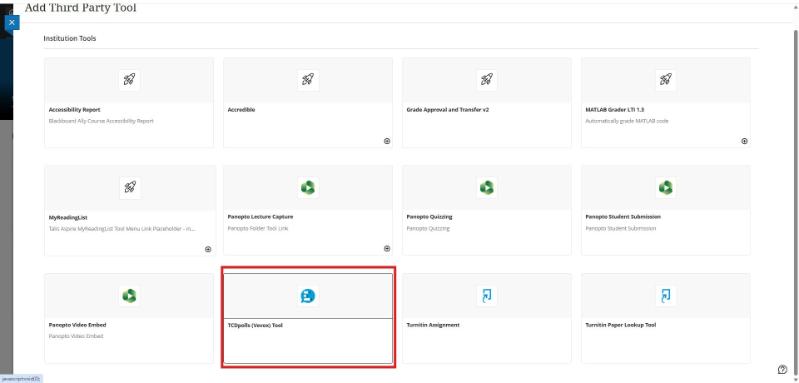This screenshot has width=799, height=383.
Task: Select the TCDpolls (Vevox) Tool icon
Action: coord(308,296)
